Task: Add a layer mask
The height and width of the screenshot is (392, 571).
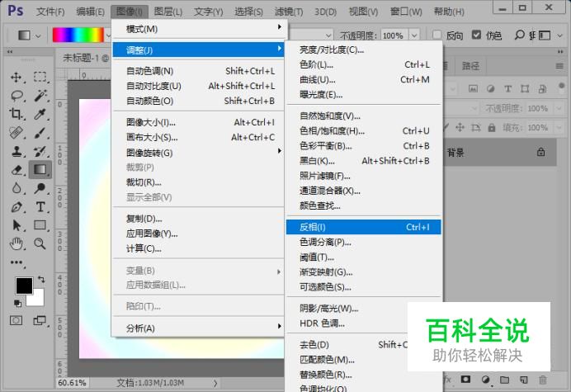Action: click(465, 380)
